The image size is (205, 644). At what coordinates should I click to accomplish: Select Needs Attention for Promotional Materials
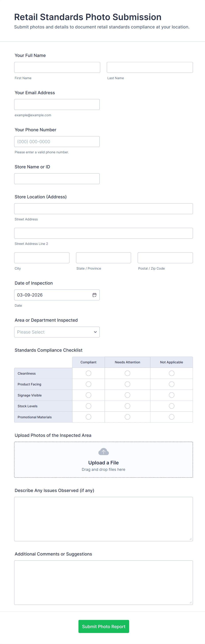[x=127, y=417]
